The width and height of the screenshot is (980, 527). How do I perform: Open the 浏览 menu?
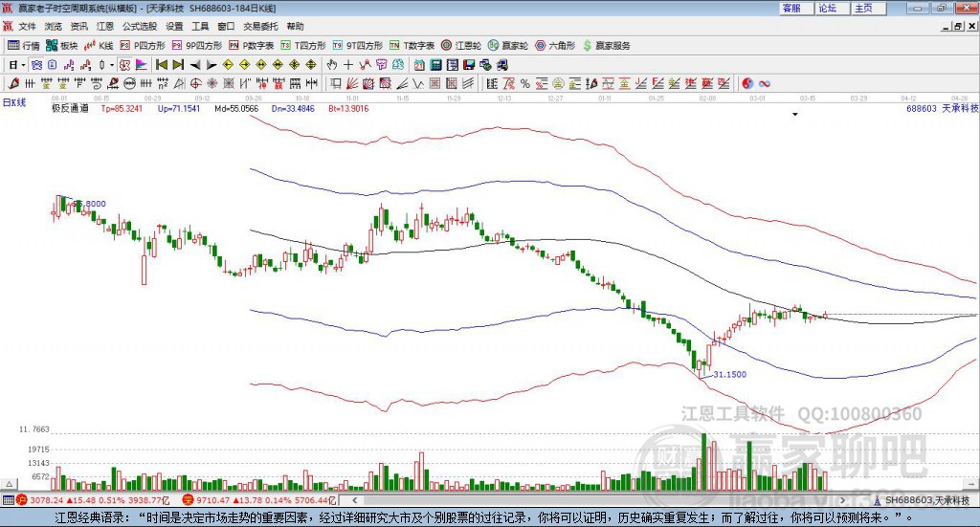pyautogui.click(x=54, y=26)
